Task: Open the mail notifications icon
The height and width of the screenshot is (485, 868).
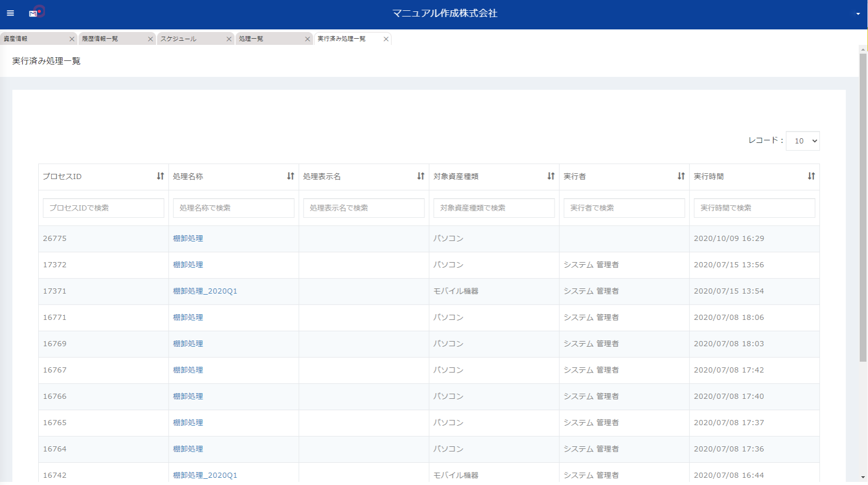Action: pyautogui.click(x=33, y=13)
